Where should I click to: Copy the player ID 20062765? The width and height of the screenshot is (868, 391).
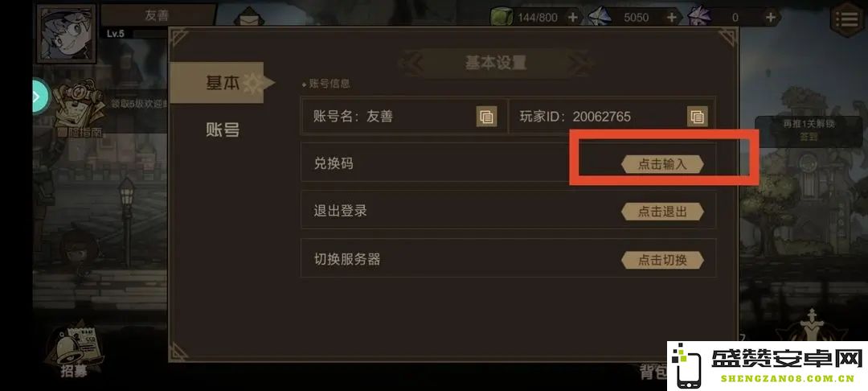(x=698, y=117)
